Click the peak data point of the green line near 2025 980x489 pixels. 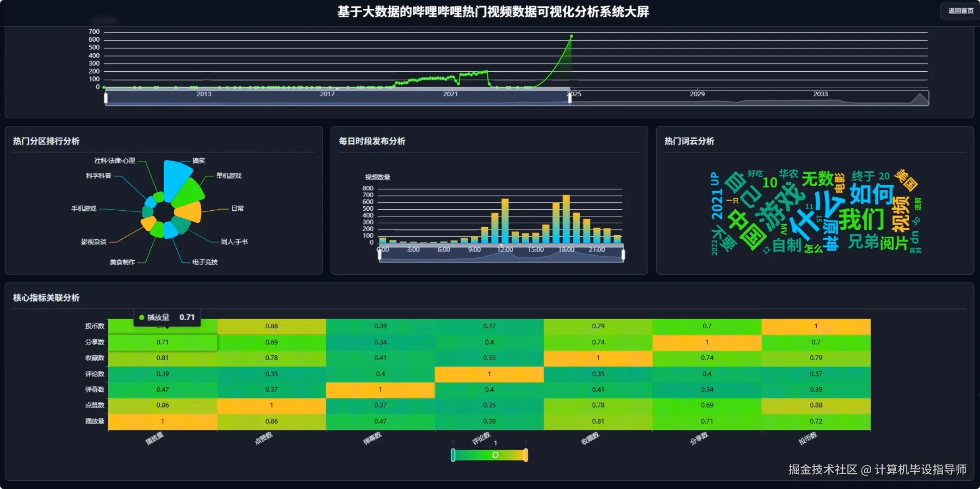tap(571, 36)
